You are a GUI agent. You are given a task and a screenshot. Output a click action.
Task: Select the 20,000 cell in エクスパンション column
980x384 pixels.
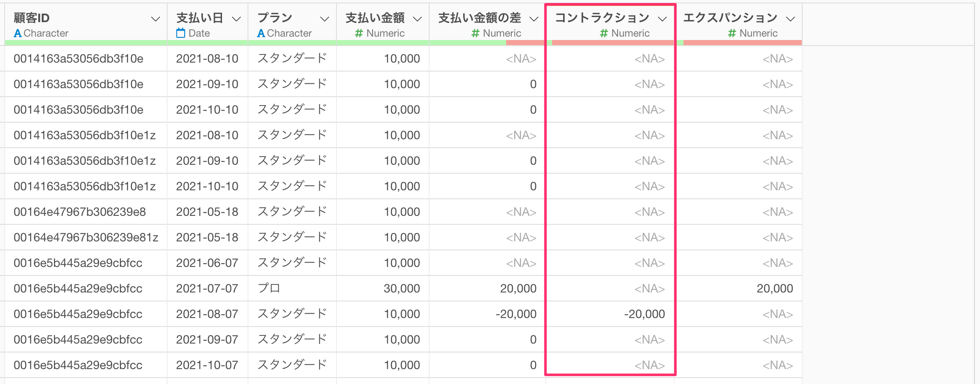(774, 289)
